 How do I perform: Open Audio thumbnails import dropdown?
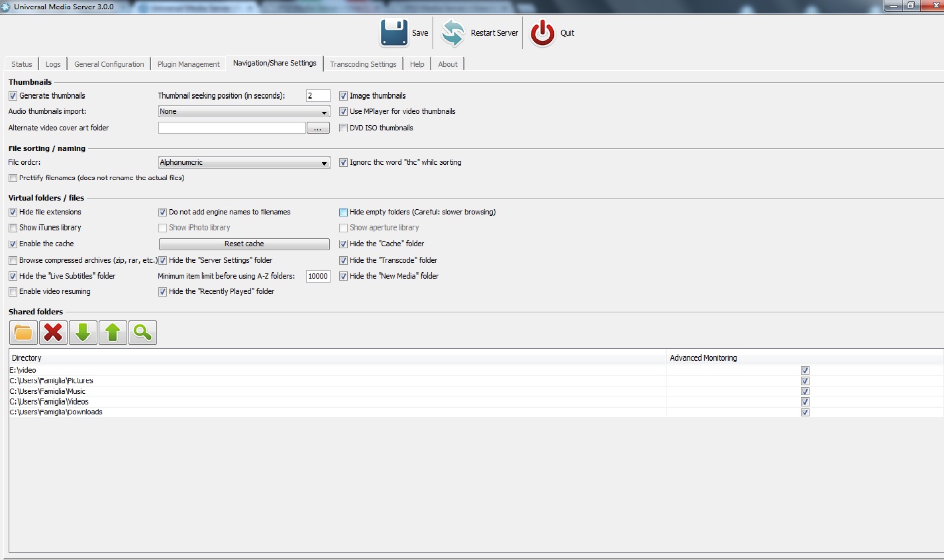coord(244,112)
